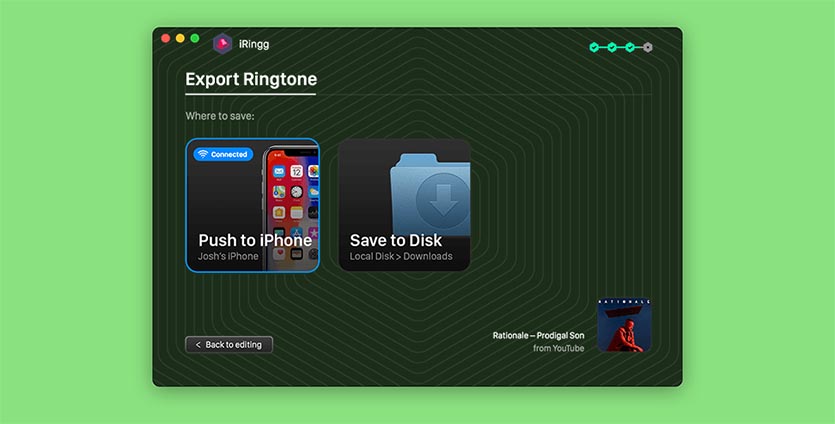Click the final gray progress step indicator
The height and width of the screenshot is (424, 835).
click(x=648, y=47)
